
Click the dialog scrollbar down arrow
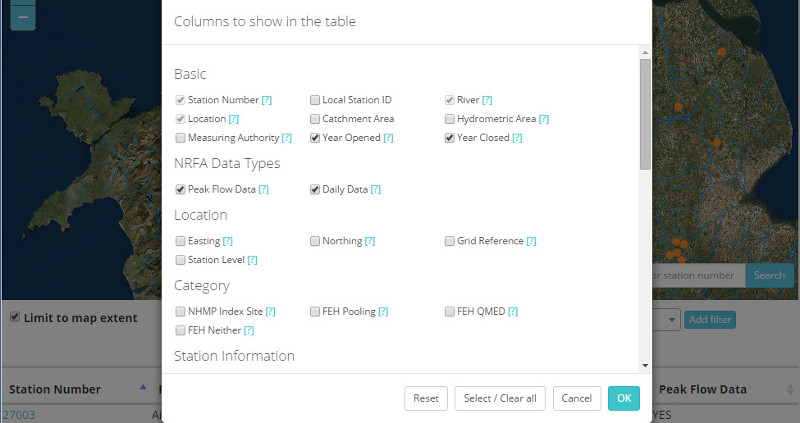[x=645, y=365]
